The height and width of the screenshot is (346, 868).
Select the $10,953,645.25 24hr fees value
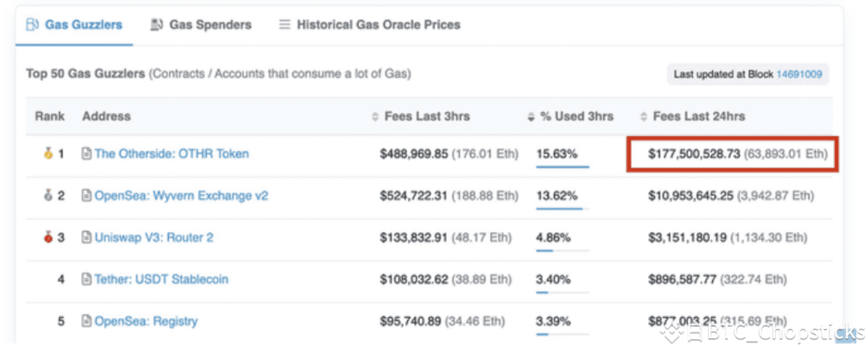pos(691,196)
